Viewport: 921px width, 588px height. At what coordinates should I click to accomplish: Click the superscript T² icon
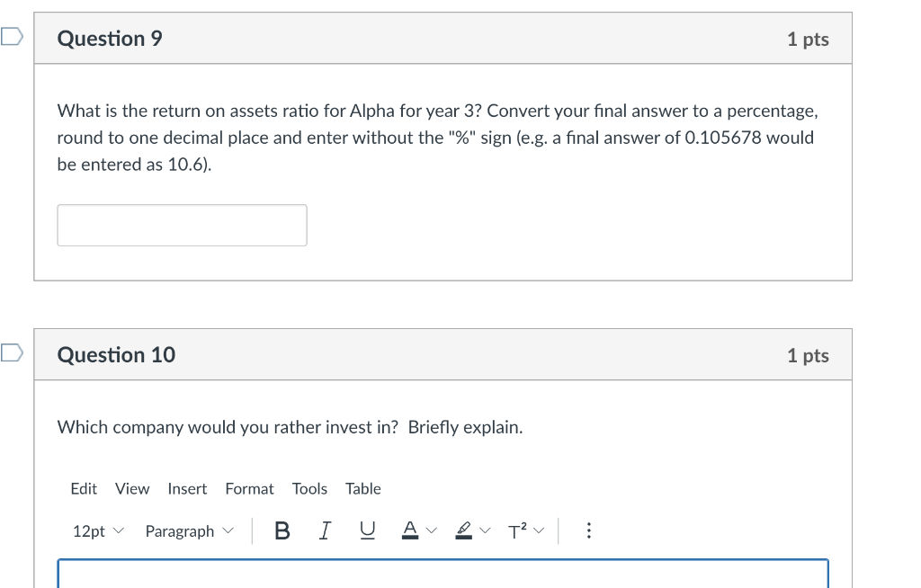516,531
